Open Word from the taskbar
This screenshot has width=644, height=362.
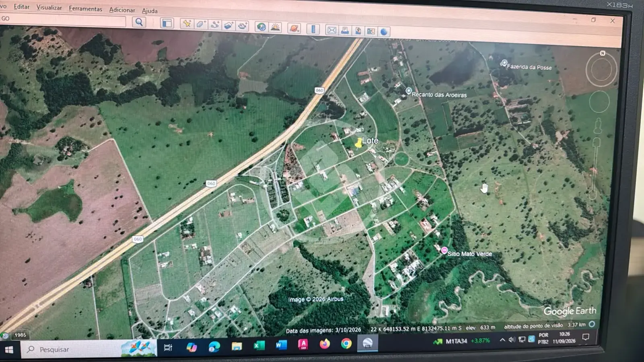[x=281, y=345]
